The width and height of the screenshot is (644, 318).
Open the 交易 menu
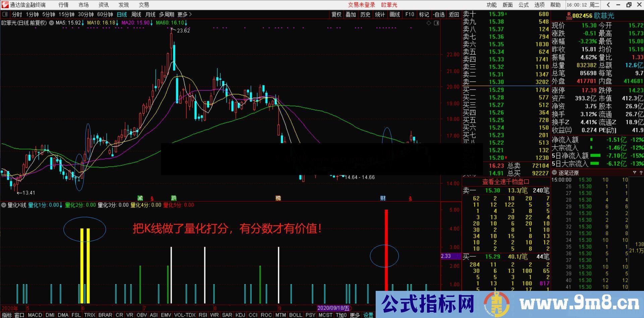pyautogui.click(x=144, y=5)
